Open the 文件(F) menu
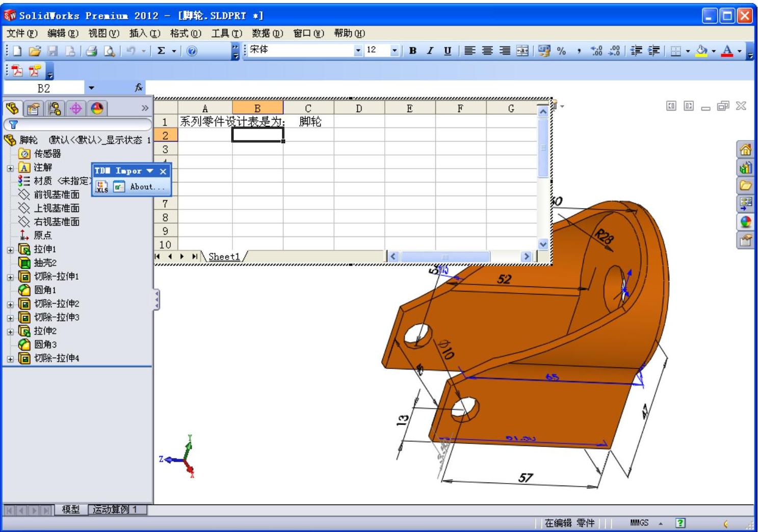 click(22, 33)
